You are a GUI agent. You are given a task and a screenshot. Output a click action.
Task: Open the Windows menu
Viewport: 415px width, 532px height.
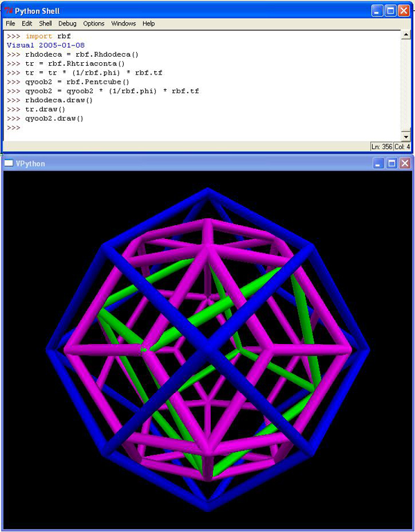(x=124, y=23)
